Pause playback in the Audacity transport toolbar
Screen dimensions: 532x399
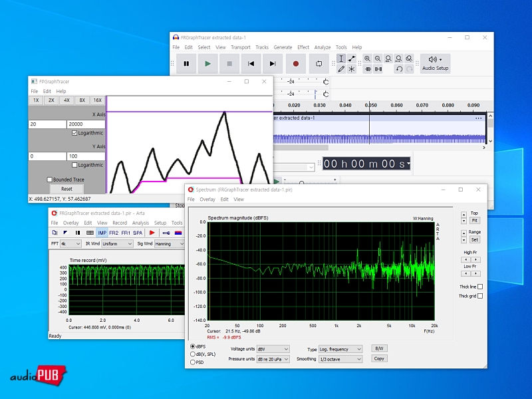click(x=186, y=63)
